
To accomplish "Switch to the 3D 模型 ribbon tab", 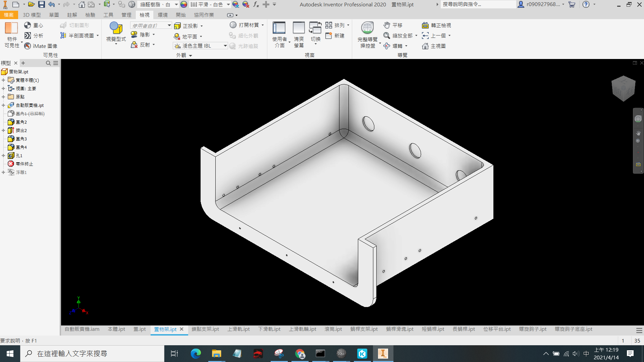I will [x=32, y=15].
